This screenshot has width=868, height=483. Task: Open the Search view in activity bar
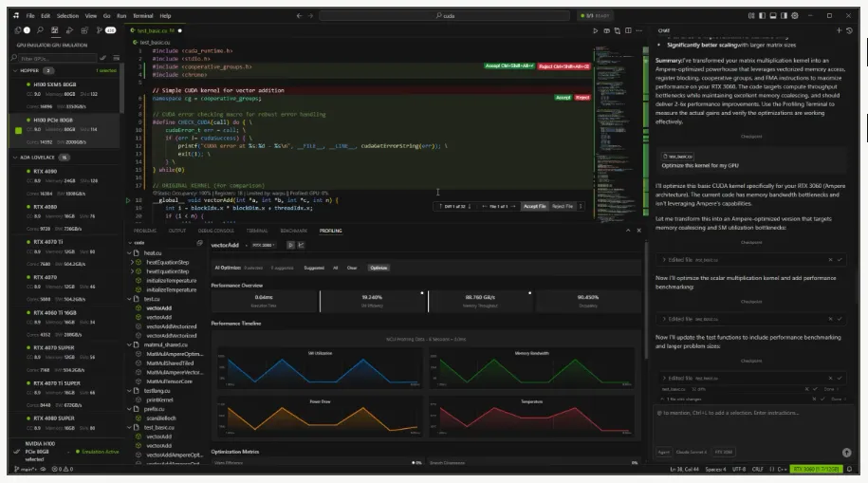[x=38, y=30]
